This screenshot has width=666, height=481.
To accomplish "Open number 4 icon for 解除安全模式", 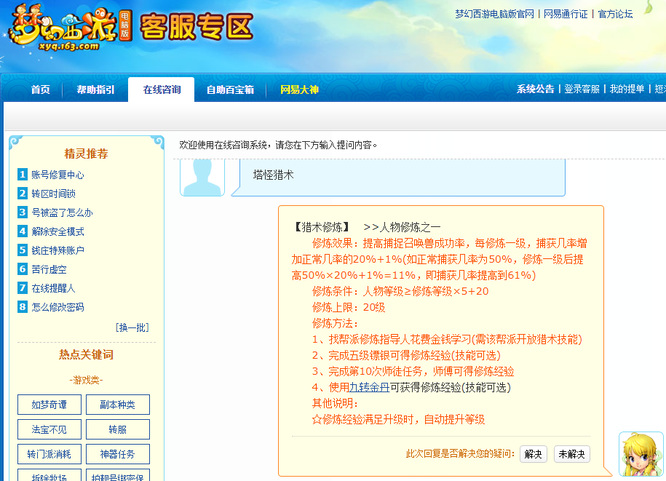I will (x=23, y=231).
